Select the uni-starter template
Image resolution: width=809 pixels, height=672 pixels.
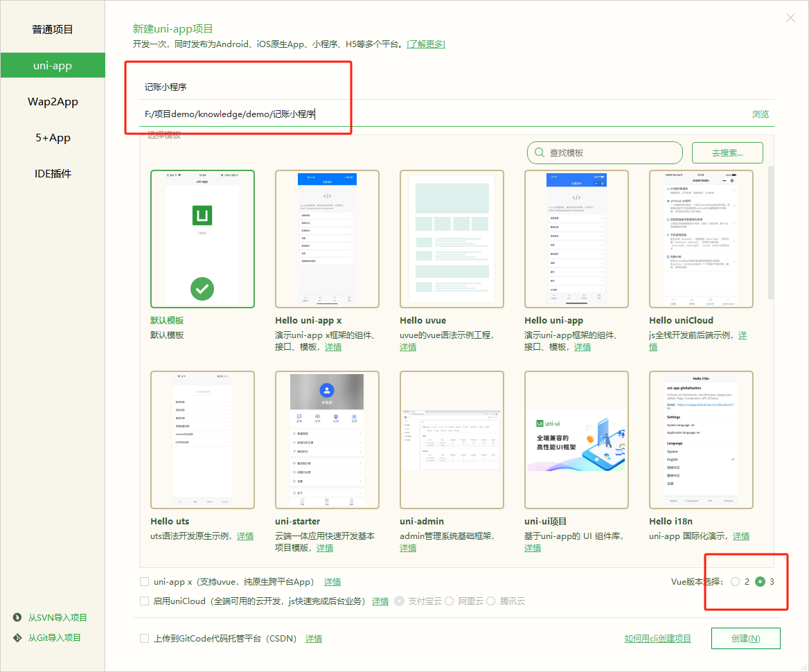[x=327, y=440]
